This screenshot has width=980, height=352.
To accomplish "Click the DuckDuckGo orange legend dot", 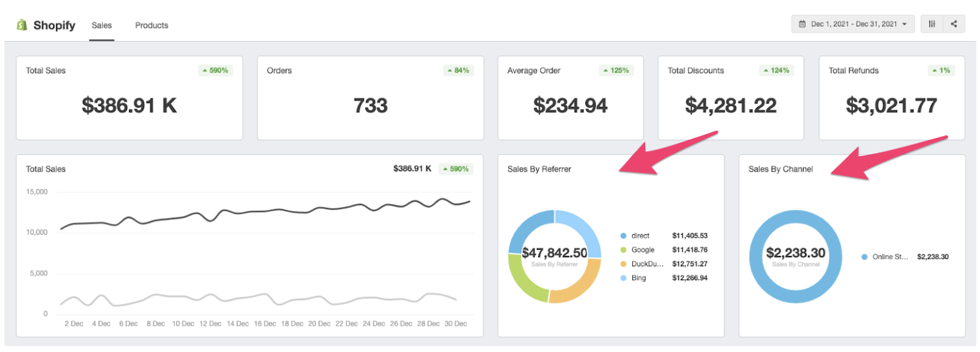I will click(623, 264).
